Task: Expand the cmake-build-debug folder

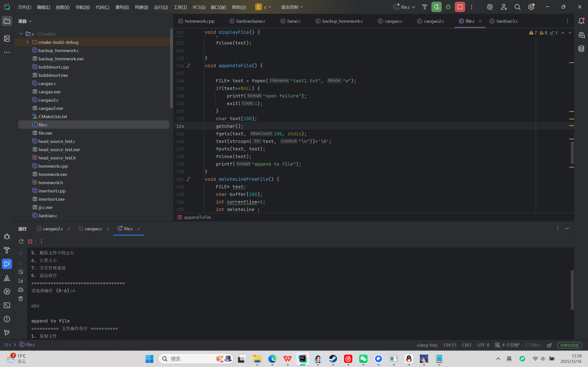Action: (28, 42)
